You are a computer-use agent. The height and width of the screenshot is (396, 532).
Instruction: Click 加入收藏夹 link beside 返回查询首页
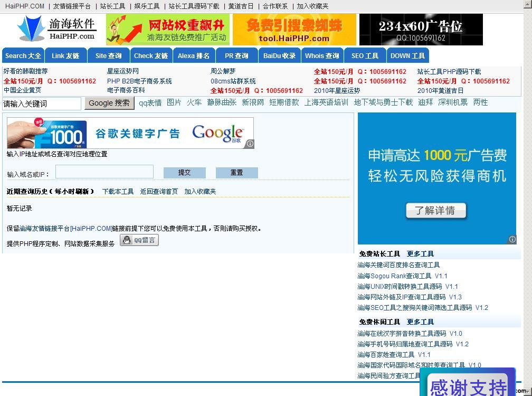click(200, 191)
